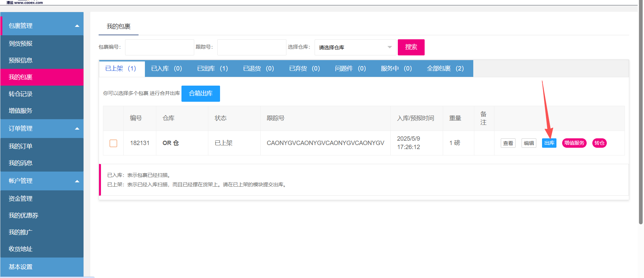Collapse the 帐户管理 sidebar section

[x=77, y=181]
